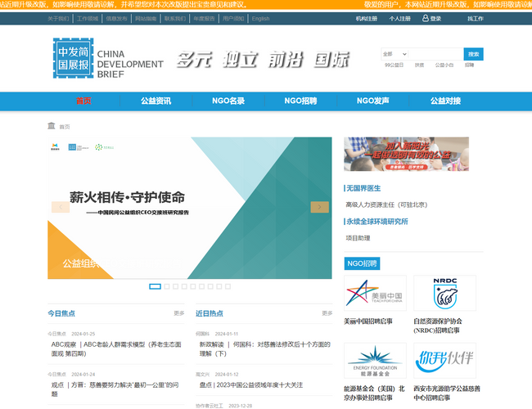Select the second carousel indicator dot
Viewport: 532px width, 409px height.
point(166,286)
